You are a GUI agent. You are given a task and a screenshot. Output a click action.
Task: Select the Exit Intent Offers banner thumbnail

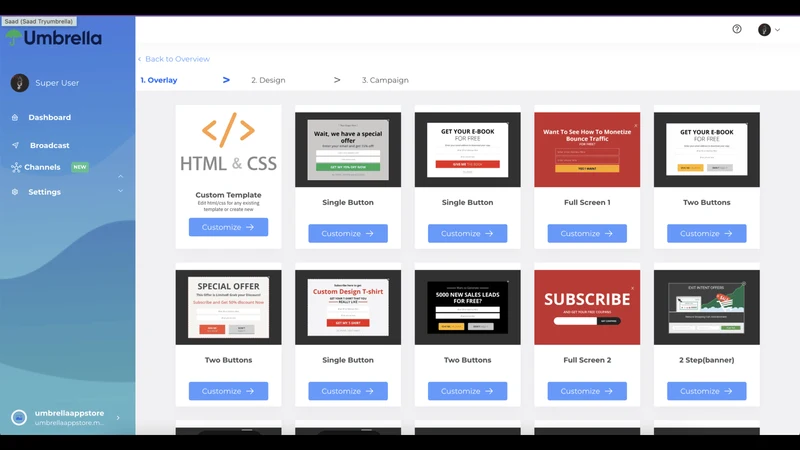tap(707, 307)
